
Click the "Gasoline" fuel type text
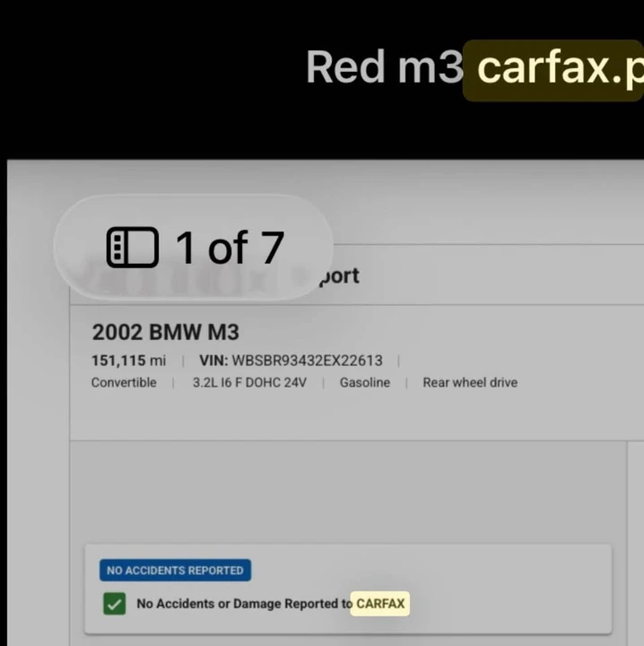365,382
